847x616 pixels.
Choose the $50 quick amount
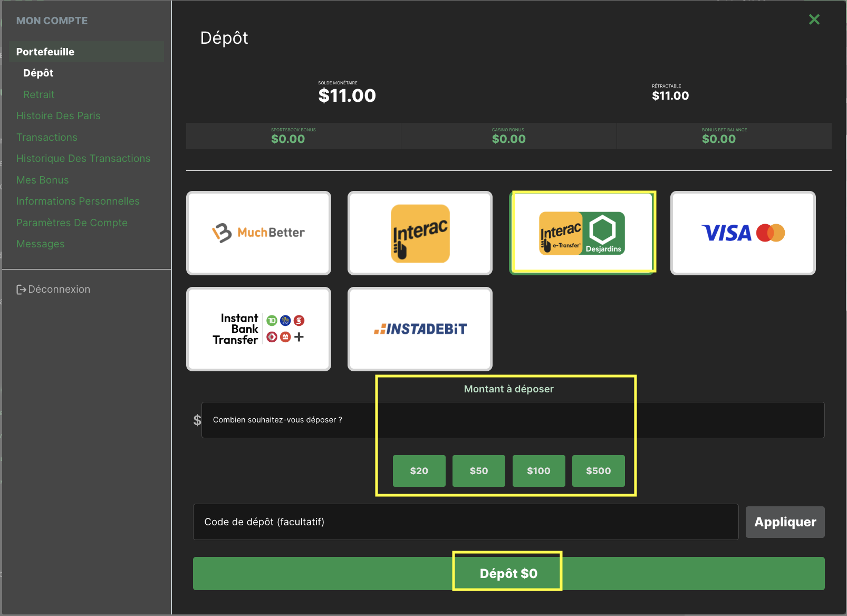[x=478, y=471]
